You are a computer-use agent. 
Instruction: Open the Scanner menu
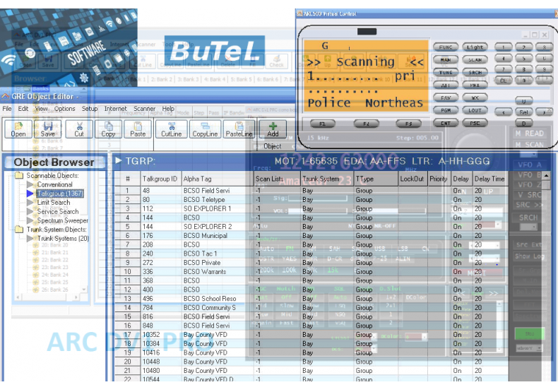[144, 109]
